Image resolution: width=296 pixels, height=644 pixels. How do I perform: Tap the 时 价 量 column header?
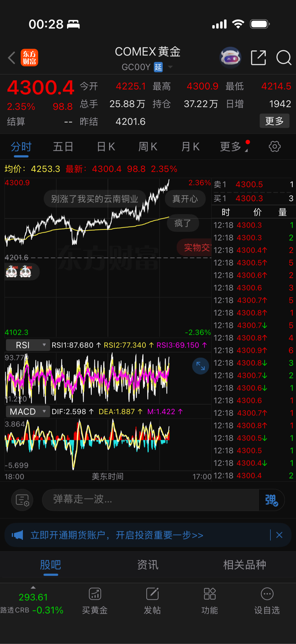pyautogui.click(x=254, y=212)
